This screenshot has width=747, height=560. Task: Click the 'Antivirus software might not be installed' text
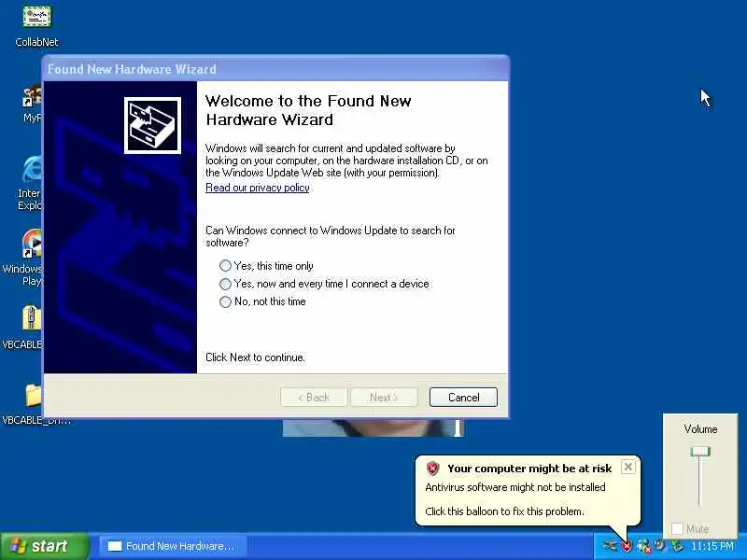click(515, 487)
